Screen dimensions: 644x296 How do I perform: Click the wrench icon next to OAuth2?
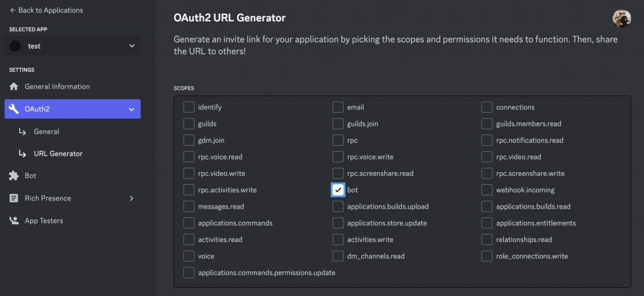point(14,109)
